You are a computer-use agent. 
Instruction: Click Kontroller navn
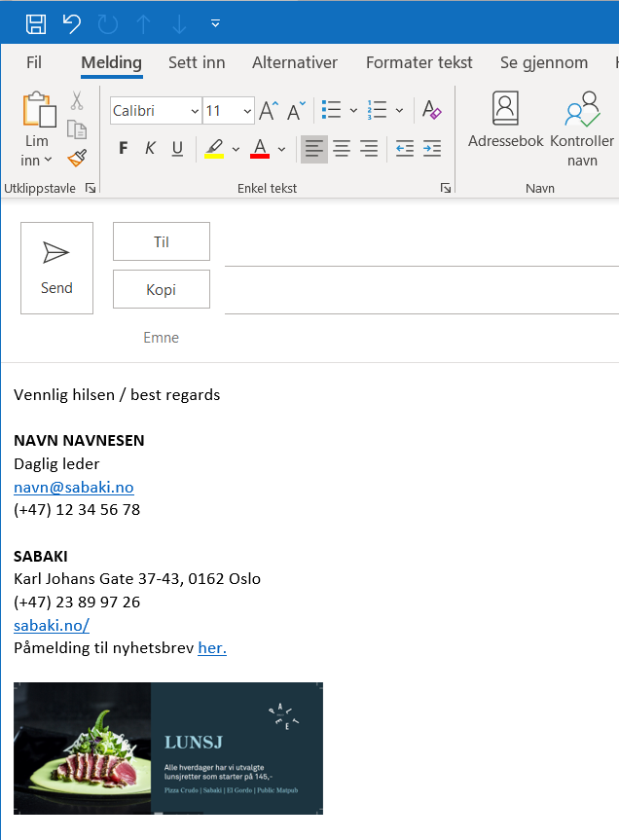coord(582,128)
